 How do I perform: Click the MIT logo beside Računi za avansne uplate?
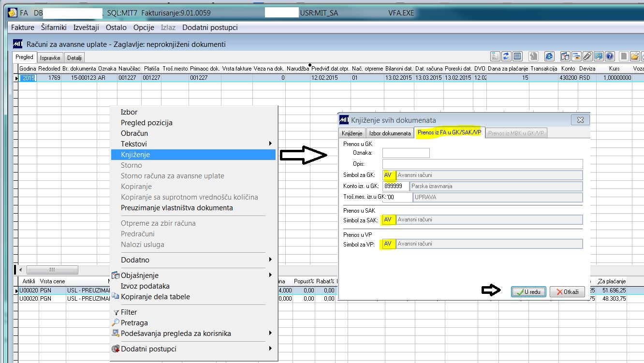pyautogui.click(x=18, y=44)
